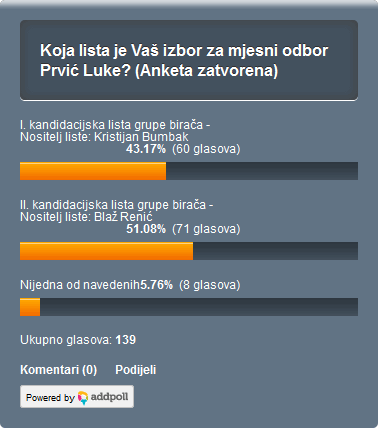The width and height of the screenshot is (378, 428).
Task: Click the 51.08% percentage value
Action: pos(146,229)
